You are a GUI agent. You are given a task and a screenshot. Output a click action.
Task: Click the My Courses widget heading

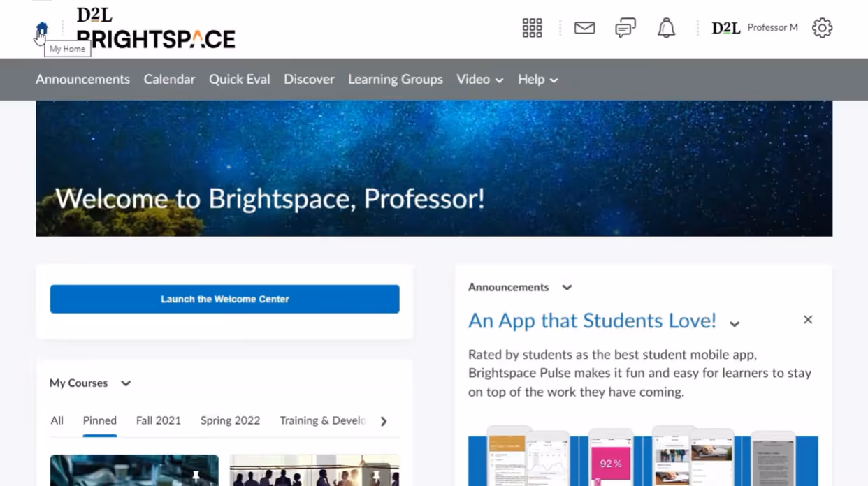point(78,383)
